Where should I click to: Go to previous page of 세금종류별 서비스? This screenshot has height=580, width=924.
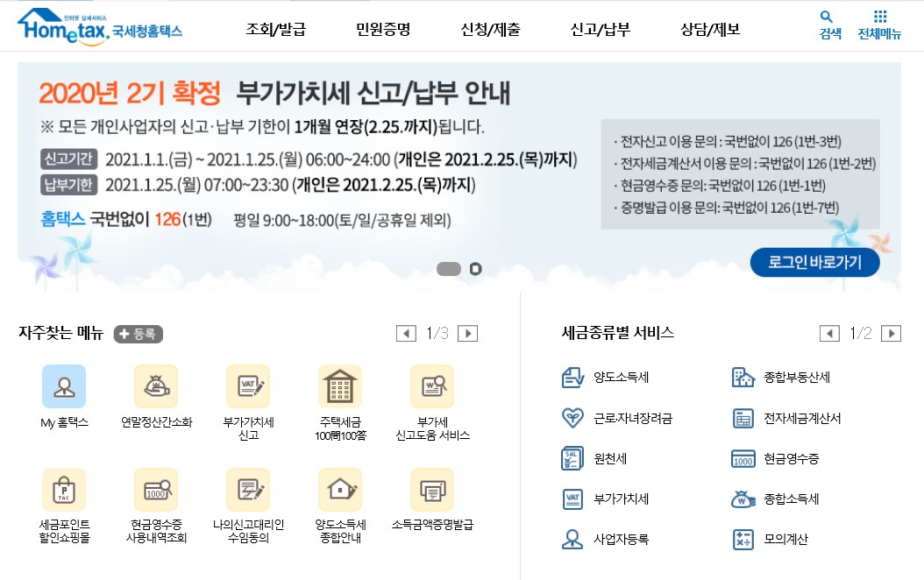pyautogui.click(x=829, y=333)
